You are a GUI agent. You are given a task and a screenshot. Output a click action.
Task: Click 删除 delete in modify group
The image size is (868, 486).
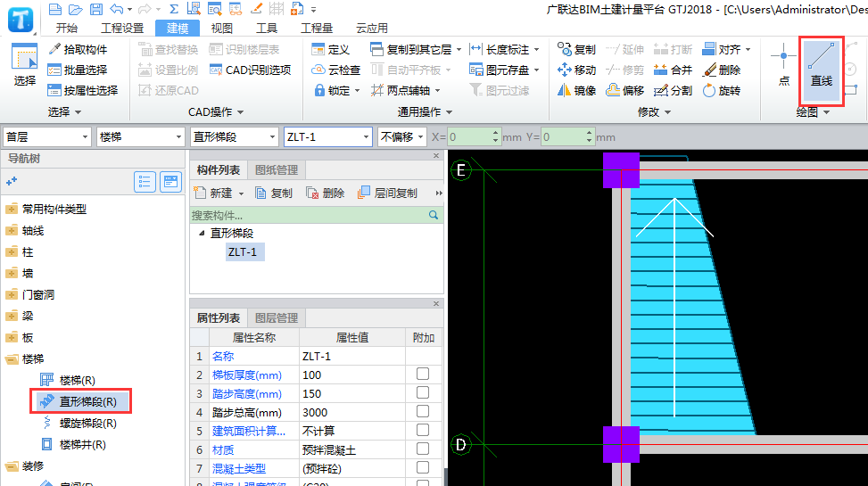click(x=722, y=70)
